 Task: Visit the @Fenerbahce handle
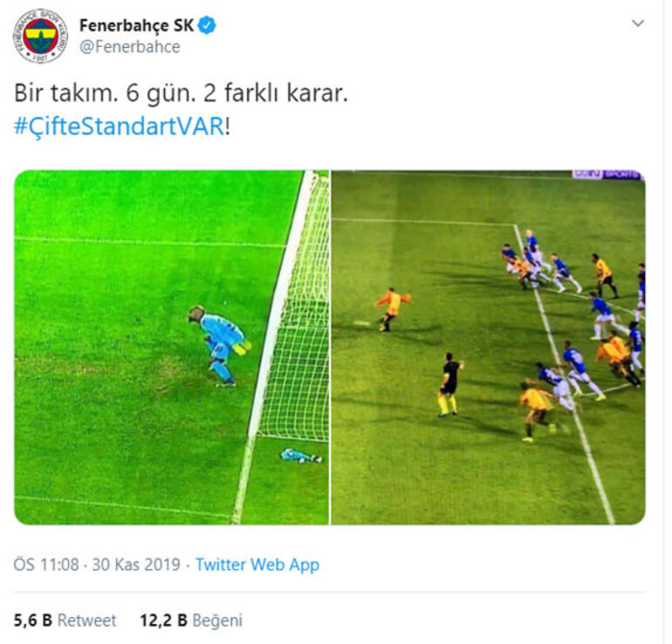[130, 47]
